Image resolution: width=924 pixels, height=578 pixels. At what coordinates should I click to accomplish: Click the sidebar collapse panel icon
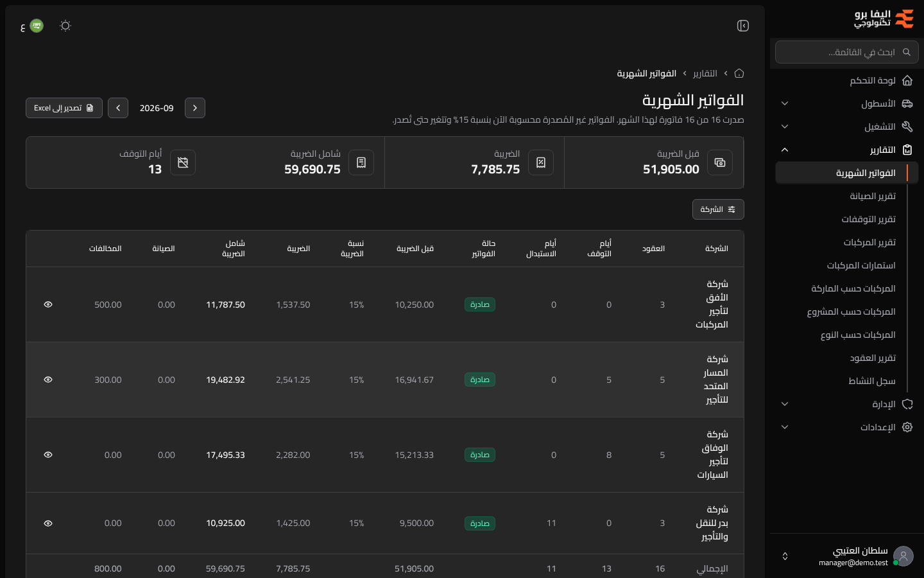pyautogui.click(x=743, y=26)
